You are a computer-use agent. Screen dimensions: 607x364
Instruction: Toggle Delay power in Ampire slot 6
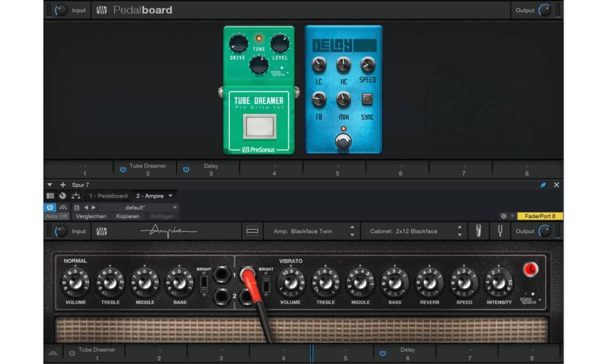coord(382,353)
